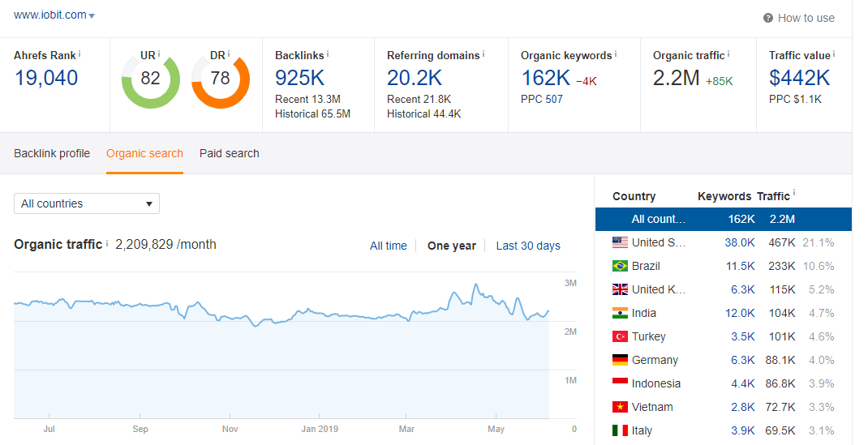Open the Ahrefs Rank value 19,040
The image size is (868, 445).
point(46,78)
